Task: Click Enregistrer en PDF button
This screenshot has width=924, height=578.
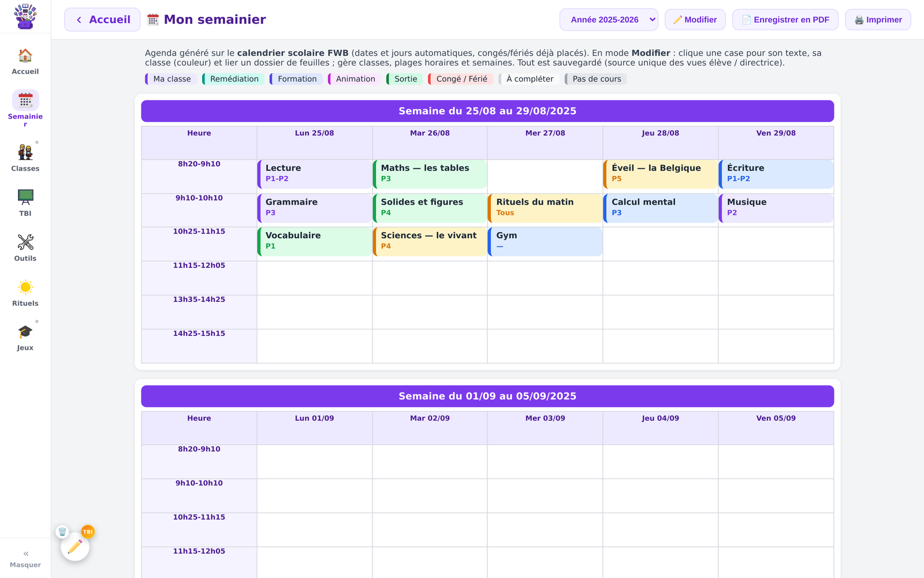Action: tap(785, 20)
